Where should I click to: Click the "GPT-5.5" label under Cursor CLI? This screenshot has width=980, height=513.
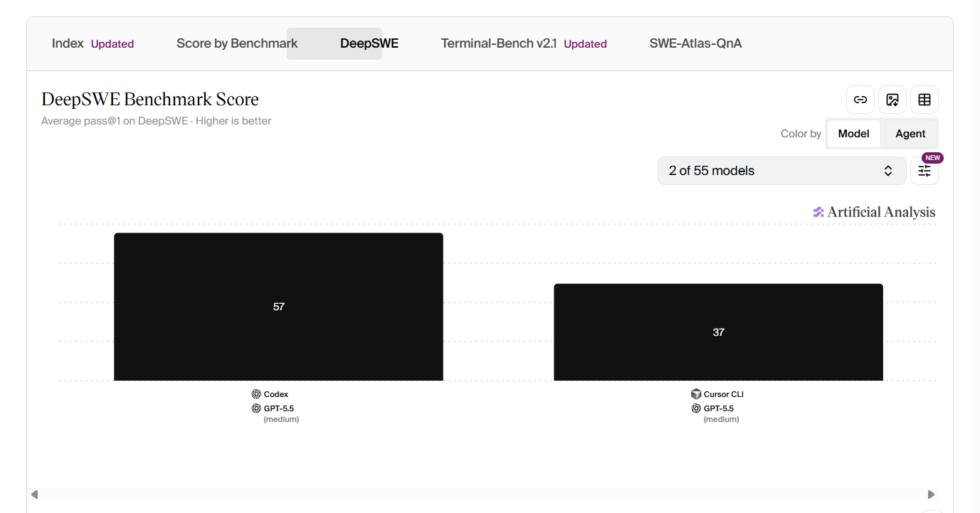(719, 408)
